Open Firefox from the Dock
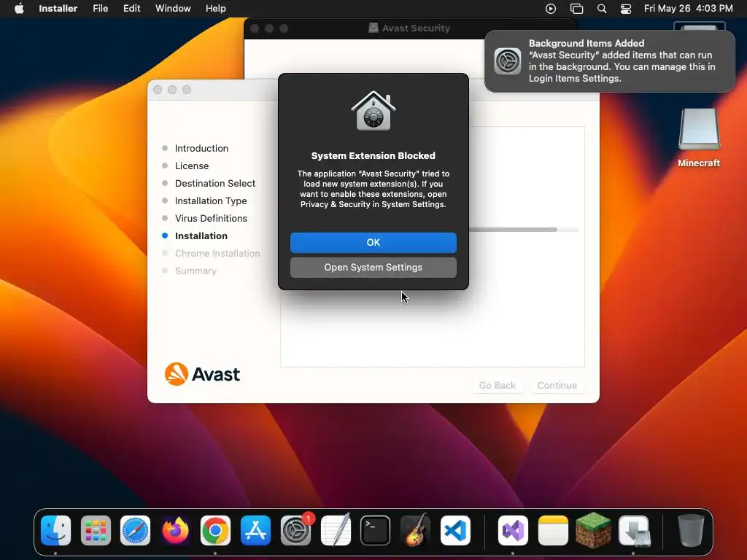Image resolution: width=747 pixels, height=560 pixels. click(175, 530)
